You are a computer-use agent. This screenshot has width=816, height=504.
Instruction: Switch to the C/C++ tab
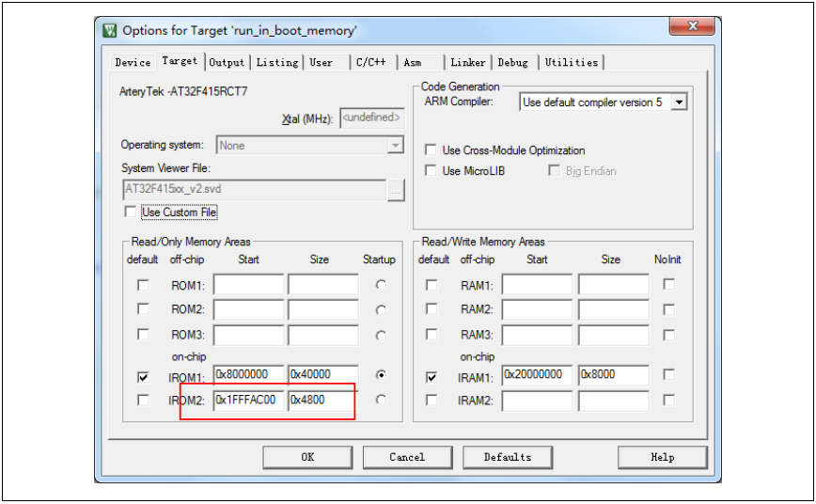(371, 62)
